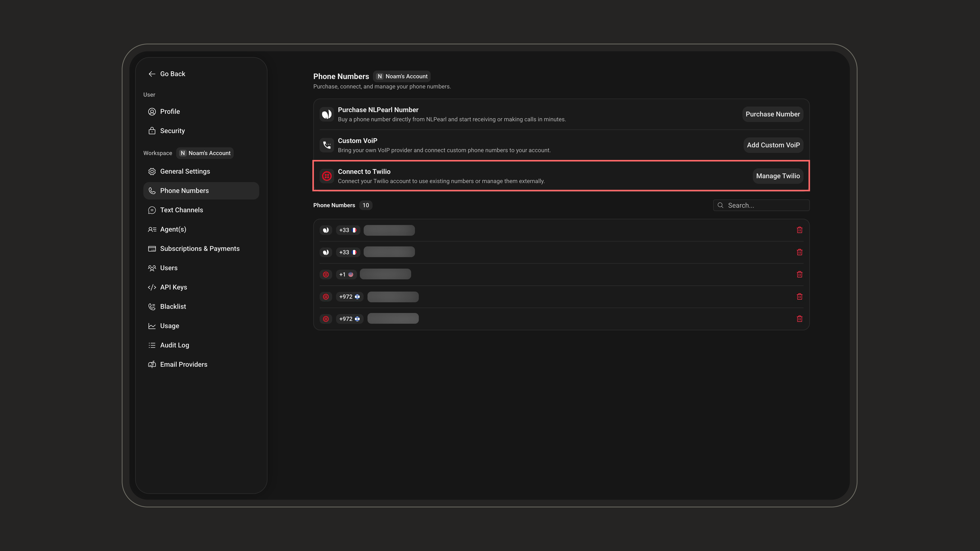This screenshot has width=980, height=551.
Task: Click the +1 US country code tag
Action: pos(346,275)
